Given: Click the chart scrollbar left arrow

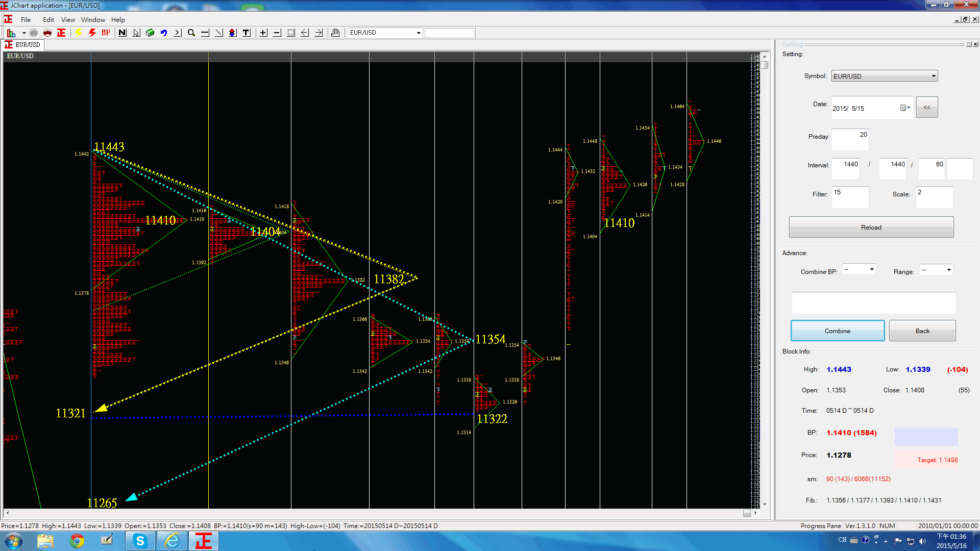Looking at the screenshot, I should pyautogui.click(x=7, y=513).
